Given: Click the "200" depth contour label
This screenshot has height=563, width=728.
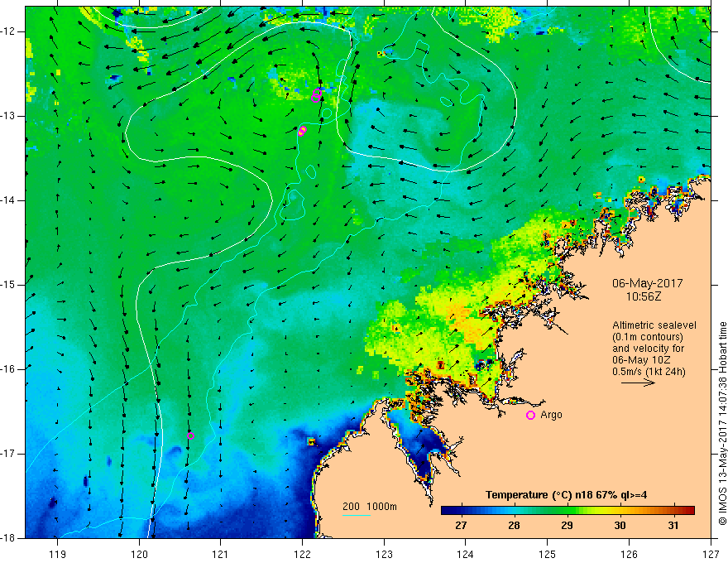Looking at the screenshot, I should tap(352, 507).
